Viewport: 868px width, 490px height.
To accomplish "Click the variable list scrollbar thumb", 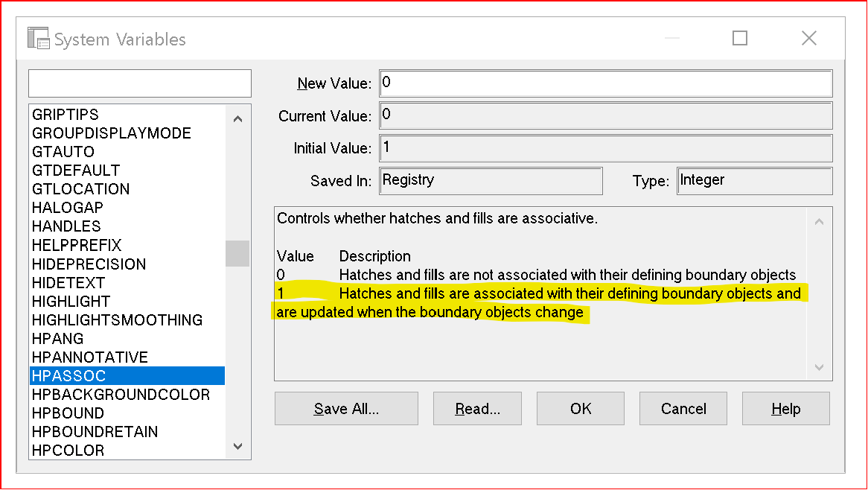I will [238, 254].
